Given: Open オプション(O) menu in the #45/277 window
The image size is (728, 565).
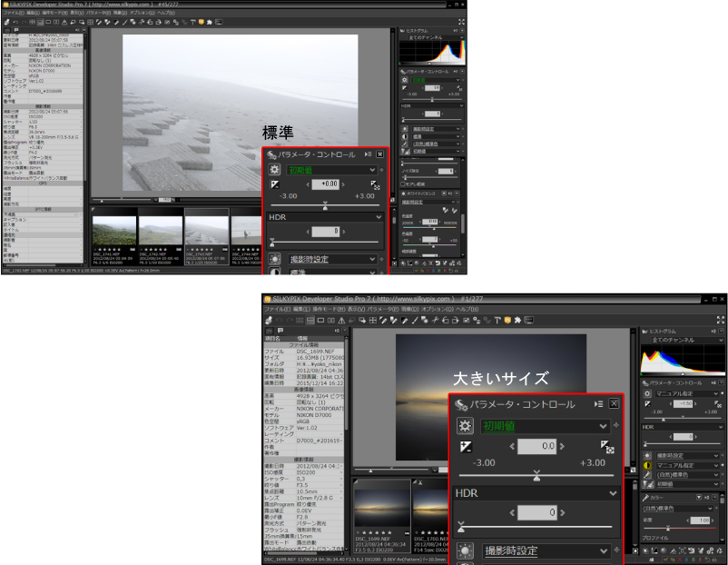Looking at the screenshot, I should pyautogui.click(x=144, y=13).
